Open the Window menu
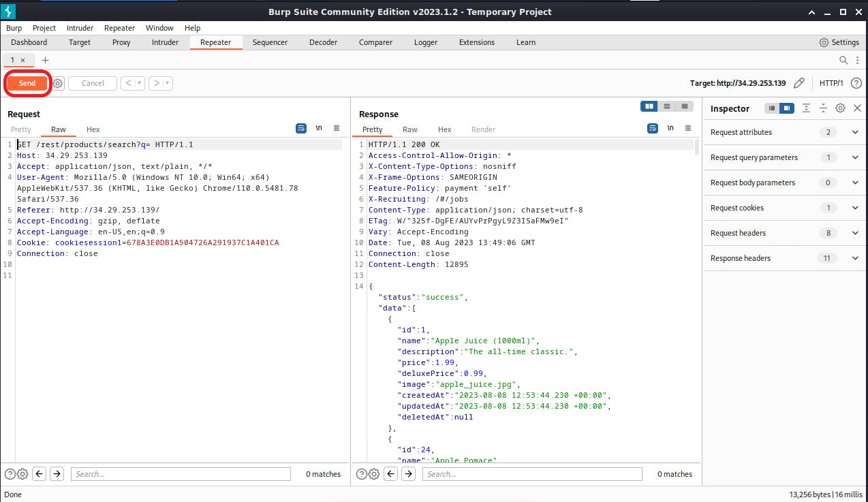Screen dimensions: 868x502 coord(159,28)
